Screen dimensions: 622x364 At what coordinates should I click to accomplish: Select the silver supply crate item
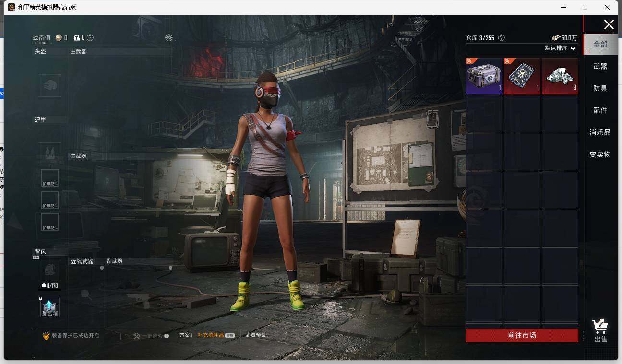click(x=484, y=76)
